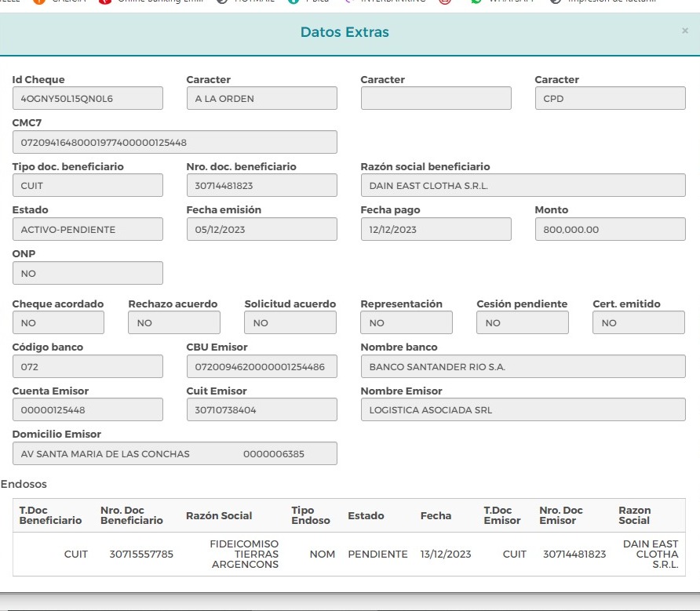Click the Id Cheque field
Image resolution: width=700 pixels, height=611 pixels.
[88, 98]
